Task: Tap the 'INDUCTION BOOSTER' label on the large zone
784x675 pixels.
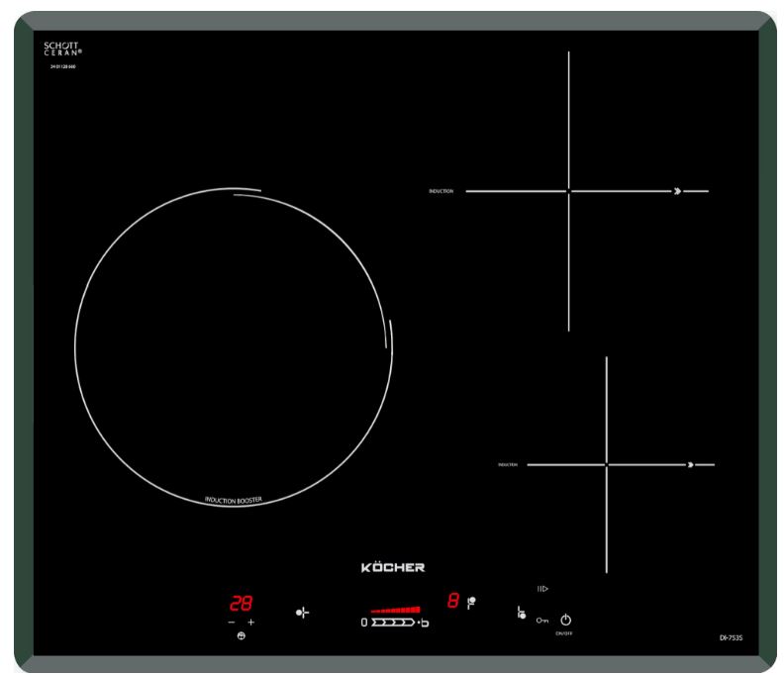Action: 234,500
